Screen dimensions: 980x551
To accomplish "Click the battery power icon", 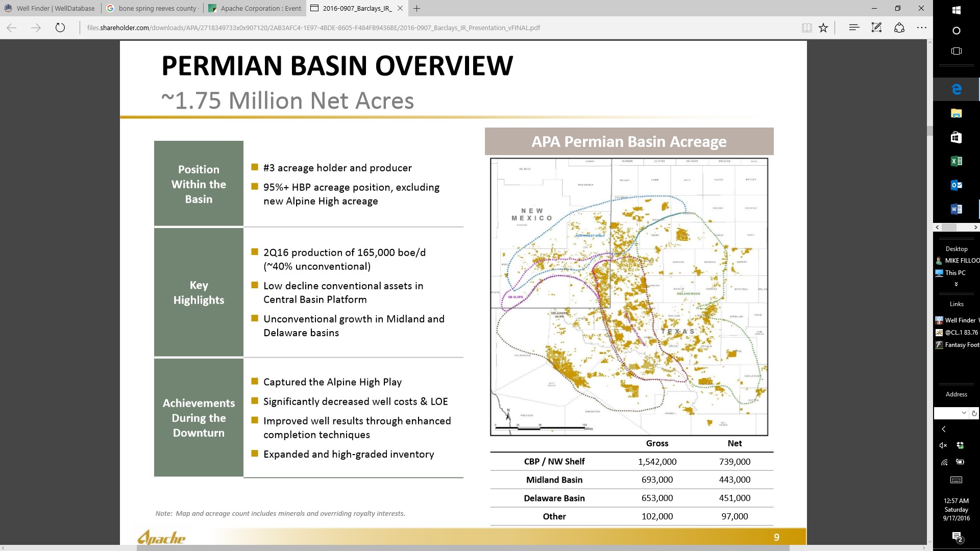I will pos(960,462).
